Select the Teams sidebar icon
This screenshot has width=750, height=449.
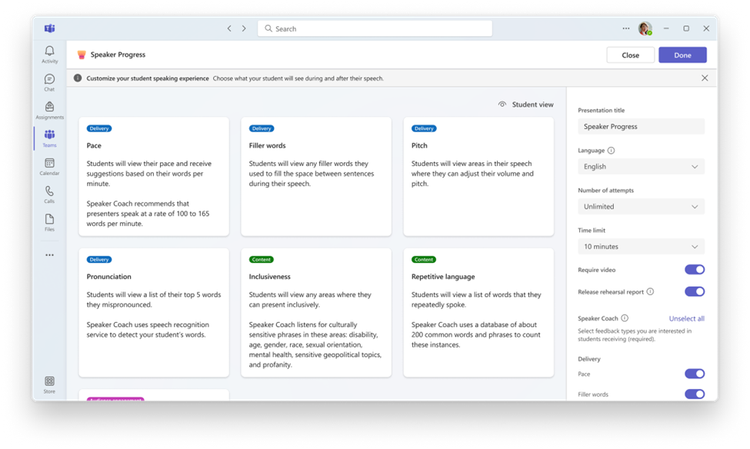pos(49,138)
